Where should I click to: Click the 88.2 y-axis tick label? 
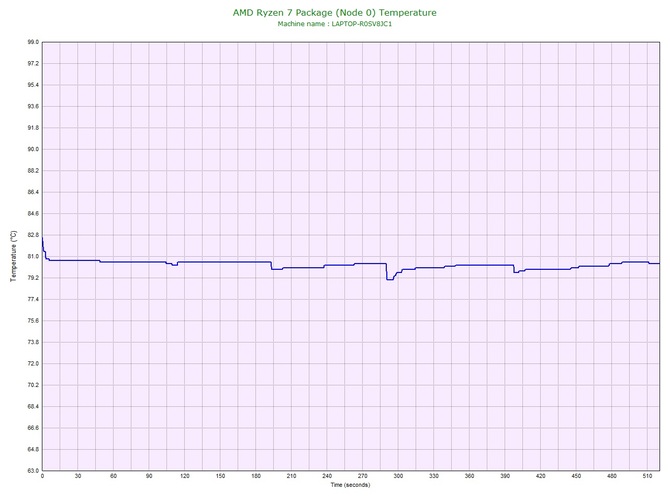click(33, 171)
